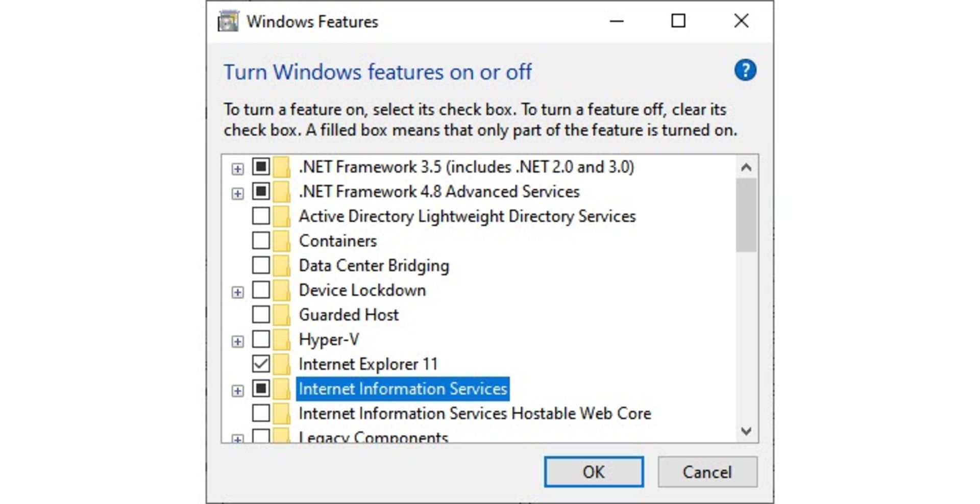This screenshot has height=504, width=980.
Task: Click the folder icon beside Hyper-V
Action: click(x=281, y=339)
